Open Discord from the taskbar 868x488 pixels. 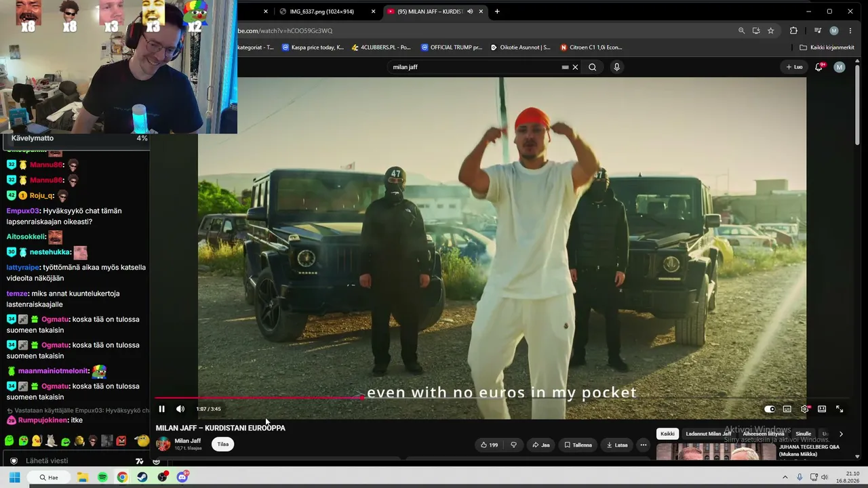pyautogui.click(x=182, y=477)
